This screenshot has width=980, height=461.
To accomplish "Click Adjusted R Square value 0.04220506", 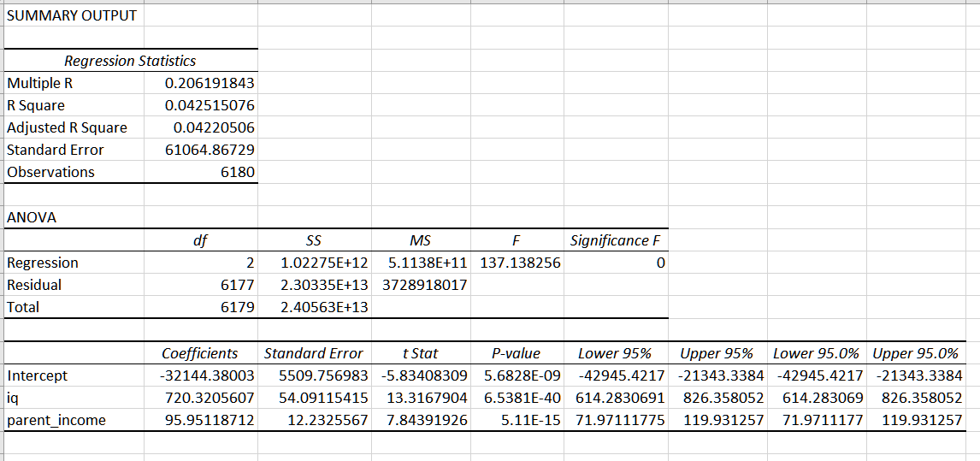I will click(201, 127).
